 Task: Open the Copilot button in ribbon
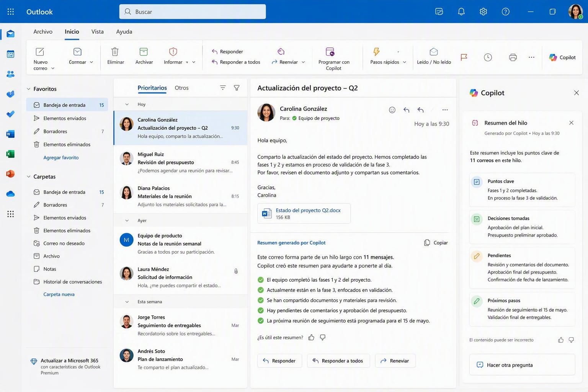click(x=562, y=57)
